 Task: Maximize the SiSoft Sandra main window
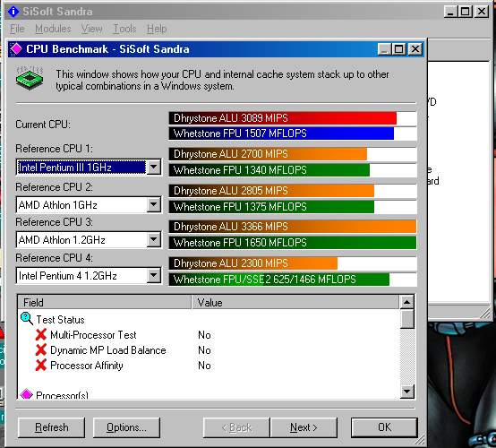coord(466,12)
